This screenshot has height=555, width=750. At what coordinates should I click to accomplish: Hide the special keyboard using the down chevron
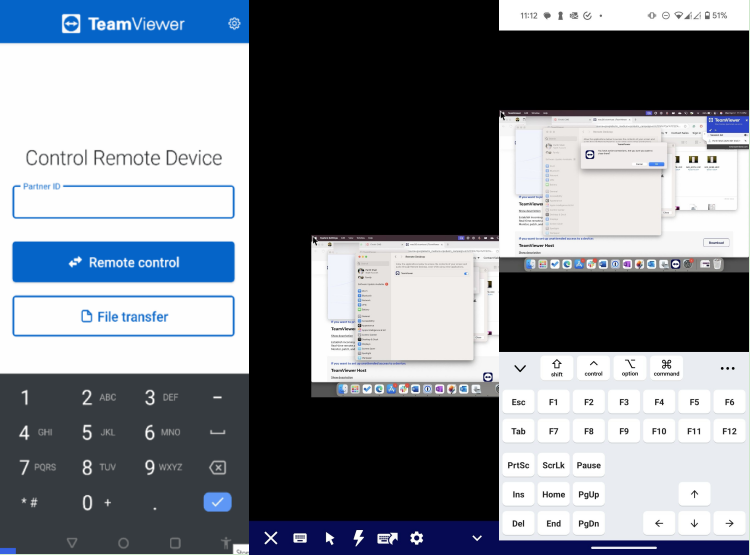pyautogui.click(x=520, y=368)
